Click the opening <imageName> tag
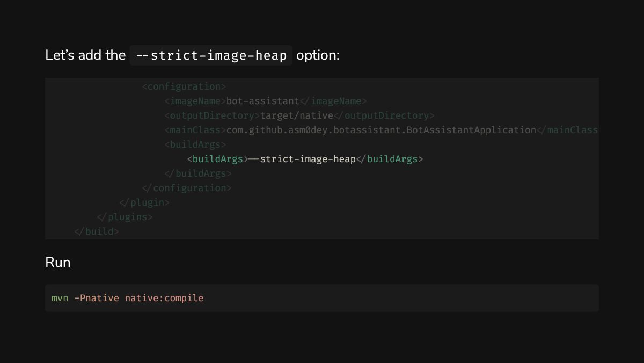Viewport: 644px width, 363px height. click(x=195, y=101)
